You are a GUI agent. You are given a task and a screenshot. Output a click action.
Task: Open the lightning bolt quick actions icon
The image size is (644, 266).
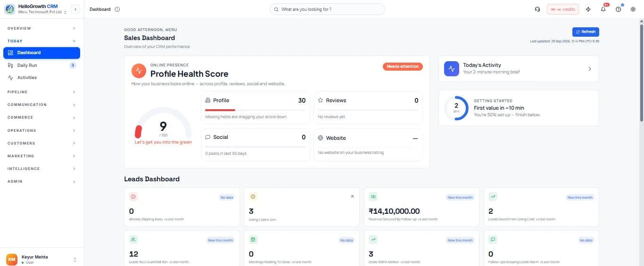pyautogui.click(x=588, y=9)
